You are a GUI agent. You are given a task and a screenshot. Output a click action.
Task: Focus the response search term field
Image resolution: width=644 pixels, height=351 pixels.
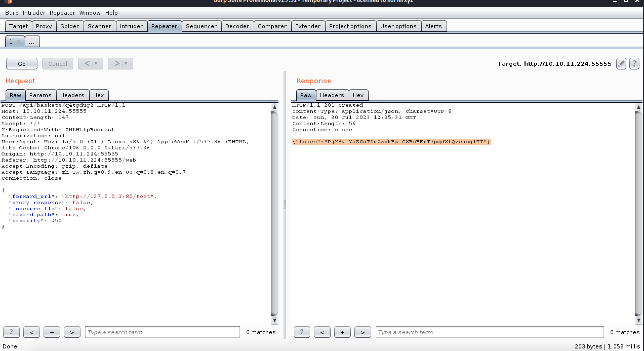(x=490, y=332)
